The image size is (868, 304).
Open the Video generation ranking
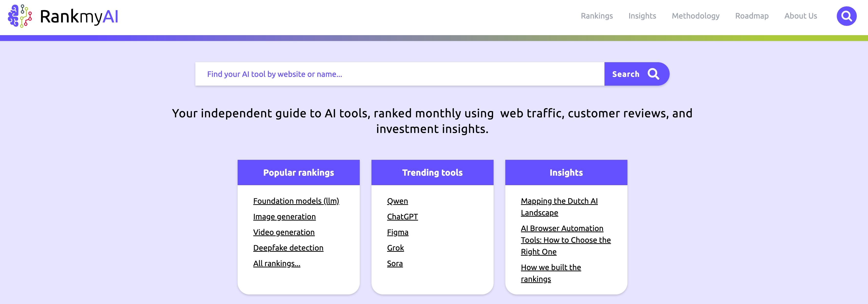284,232
